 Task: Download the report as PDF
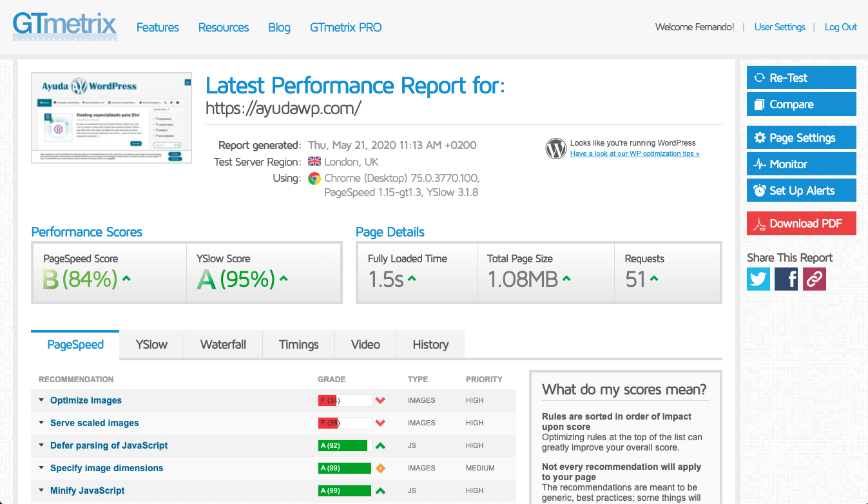coord(801,223)
